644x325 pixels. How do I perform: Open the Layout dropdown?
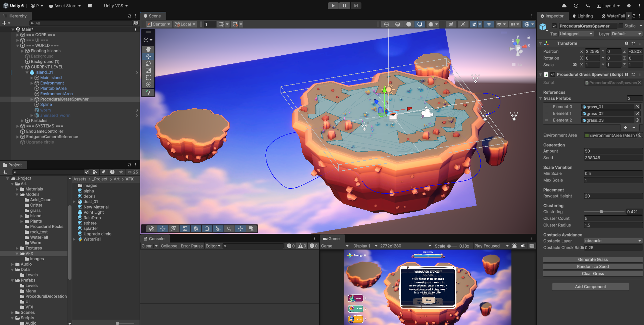pyautogui.click(x=608, y=6)
